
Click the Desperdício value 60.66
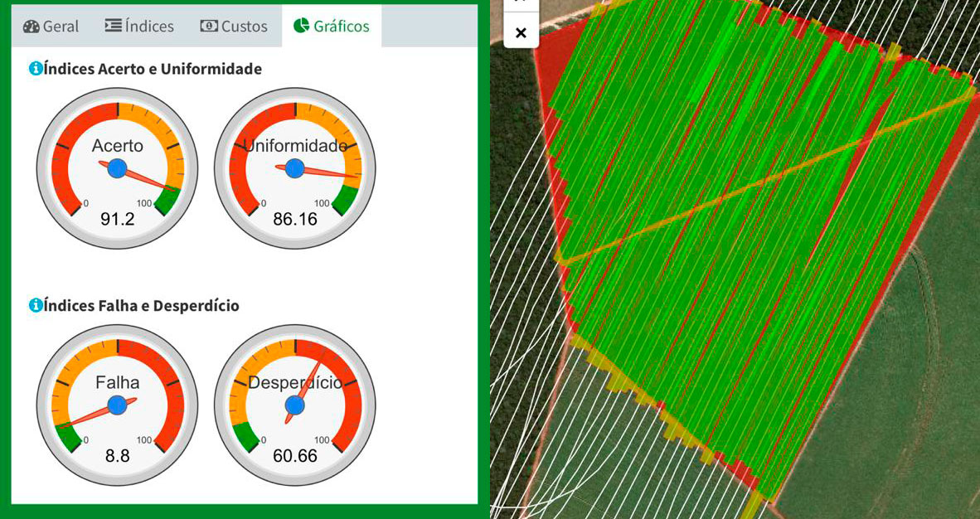pos(295,456)
